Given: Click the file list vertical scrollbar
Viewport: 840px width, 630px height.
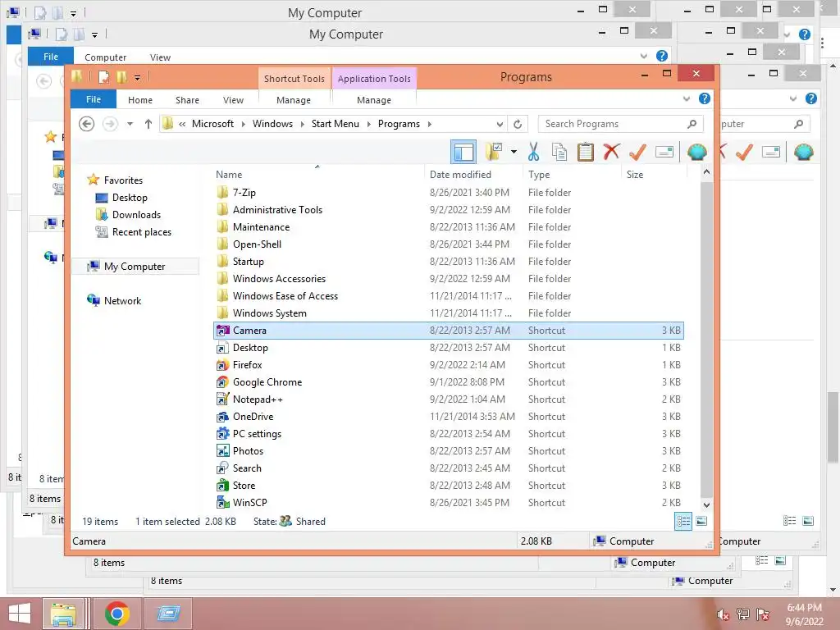Looking at the screenshot, I should (706, 339).
